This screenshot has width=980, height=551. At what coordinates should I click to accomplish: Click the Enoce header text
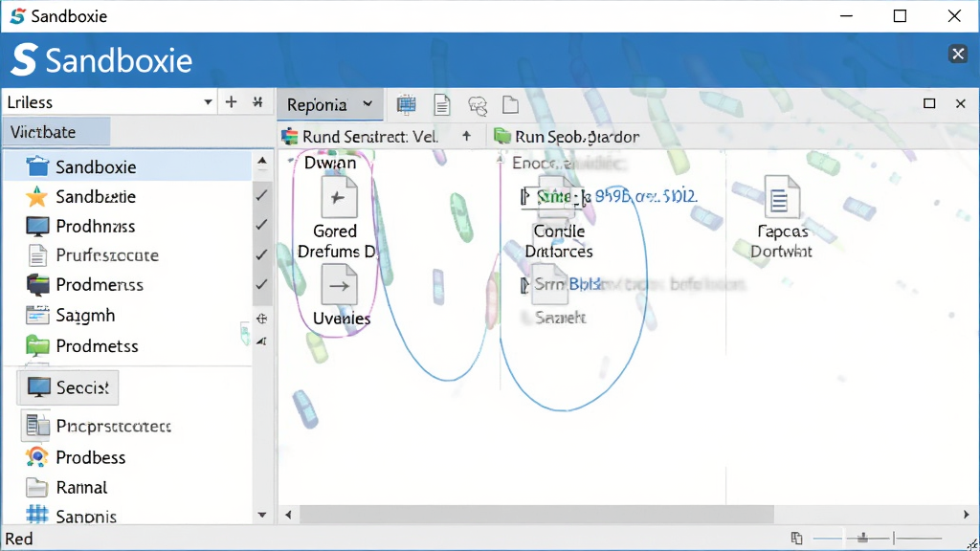point(568,163)
